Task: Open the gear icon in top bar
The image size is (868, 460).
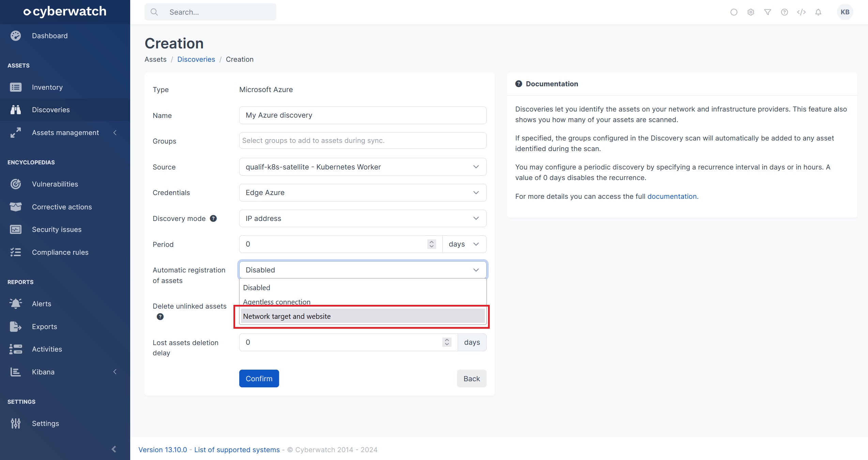Action: point(751,12)
